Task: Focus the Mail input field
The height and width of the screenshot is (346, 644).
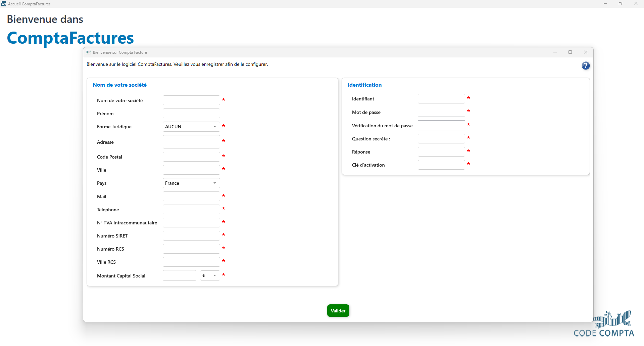Action: pyautogui.click(x=191, y=197)
